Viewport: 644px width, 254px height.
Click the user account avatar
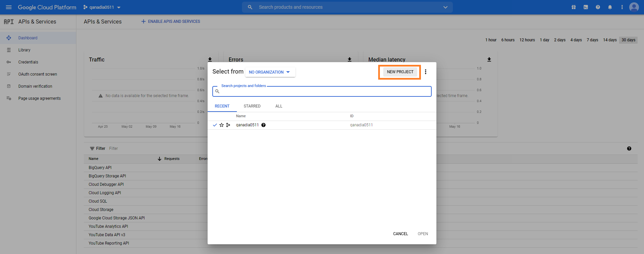(634, 7)
